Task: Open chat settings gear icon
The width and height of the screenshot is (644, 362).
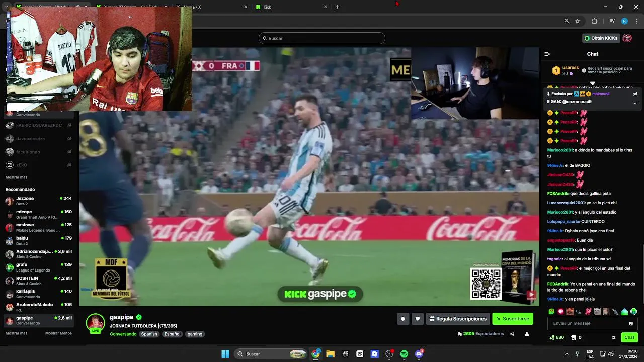Action: click(614, 337)
